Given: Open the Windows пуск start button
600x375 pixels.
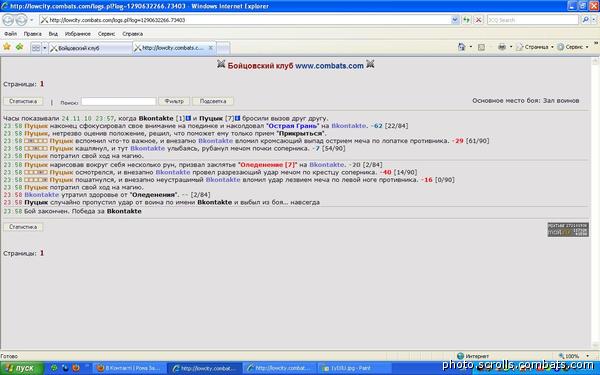Looking at the screenshot, I should point(22,368).
